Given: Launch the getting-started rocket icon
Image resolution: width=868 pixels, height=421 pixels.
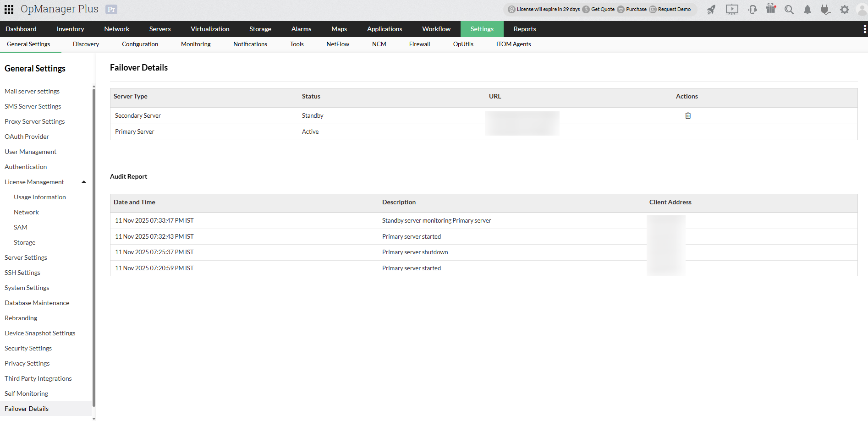Looking at the screenshot, I should 711,9.
